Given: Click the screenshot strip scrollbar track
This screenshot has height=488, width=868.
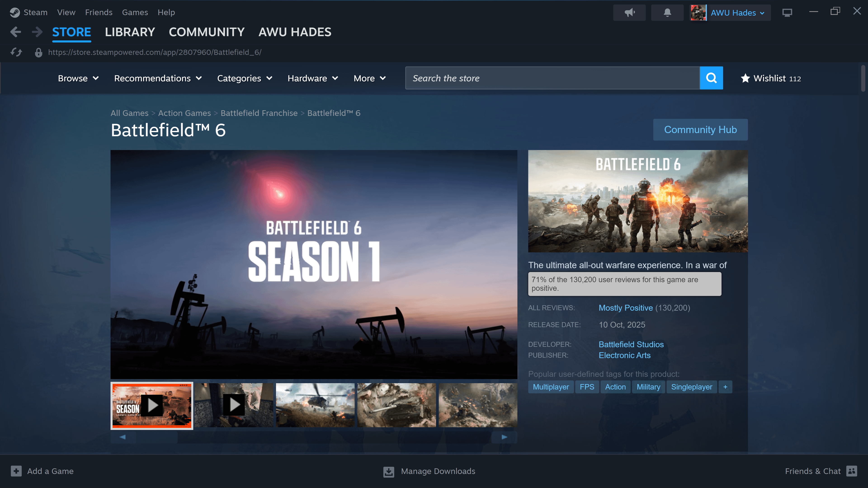Looking at the screenshot, I should point(334,437).
